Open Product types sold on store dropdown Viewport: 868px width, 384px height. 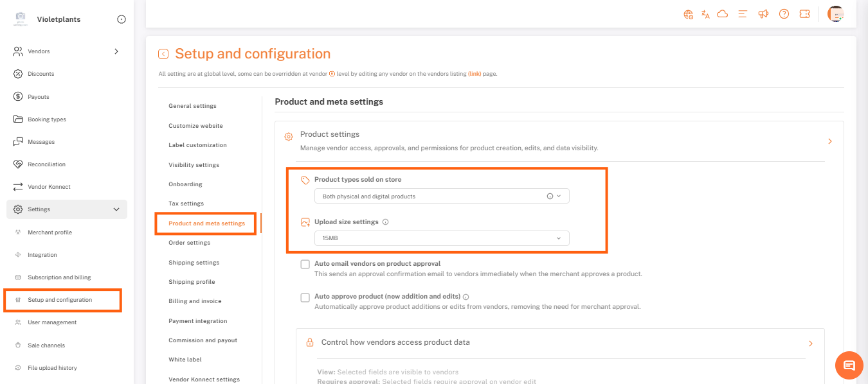[442, 196]
